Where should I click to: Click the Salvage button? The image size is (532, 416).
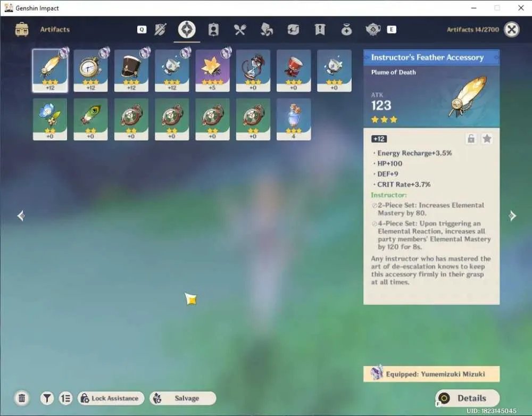click(x=182, y=398)
